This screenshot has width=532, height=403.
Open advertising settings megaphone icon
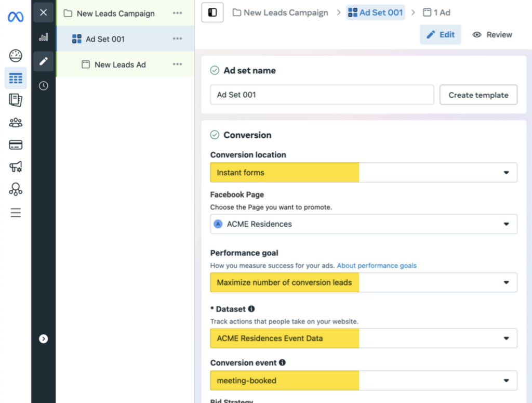click(x=16, y=167)
